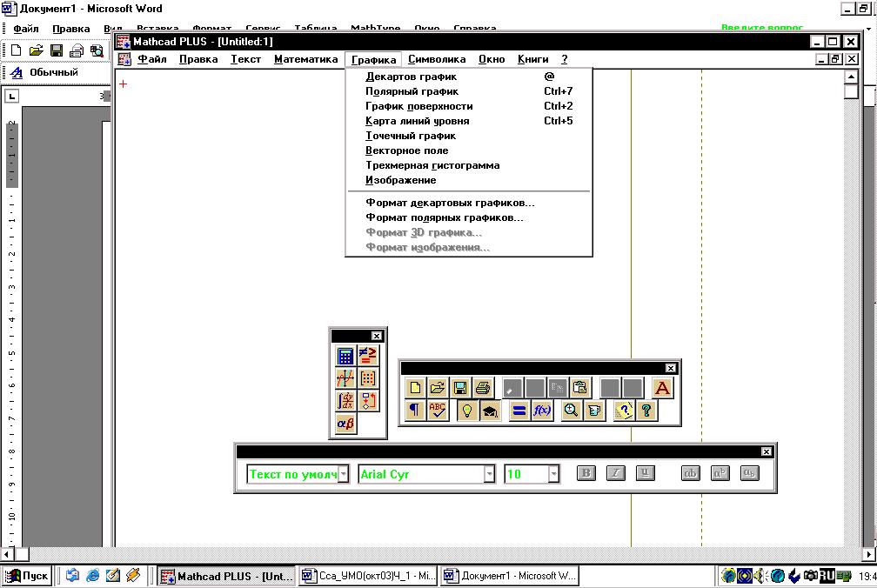Click the context help arrow-question icon
Screen dimensions: 877x588
[624, 411]
